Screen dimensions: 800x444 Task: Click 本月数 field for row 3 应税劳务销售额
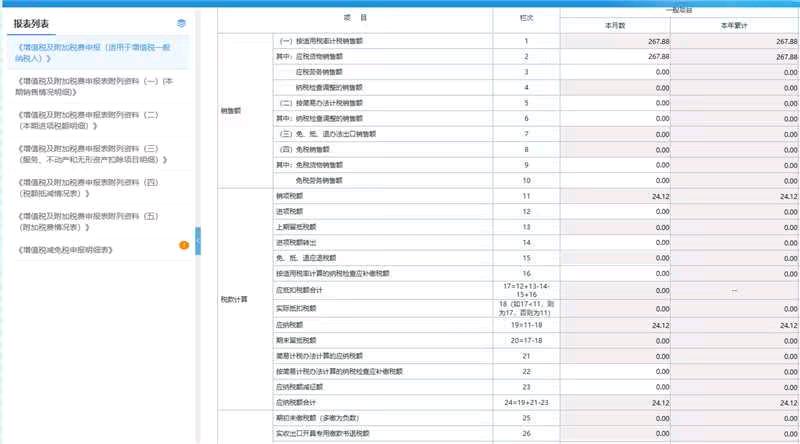click(615, 72)
